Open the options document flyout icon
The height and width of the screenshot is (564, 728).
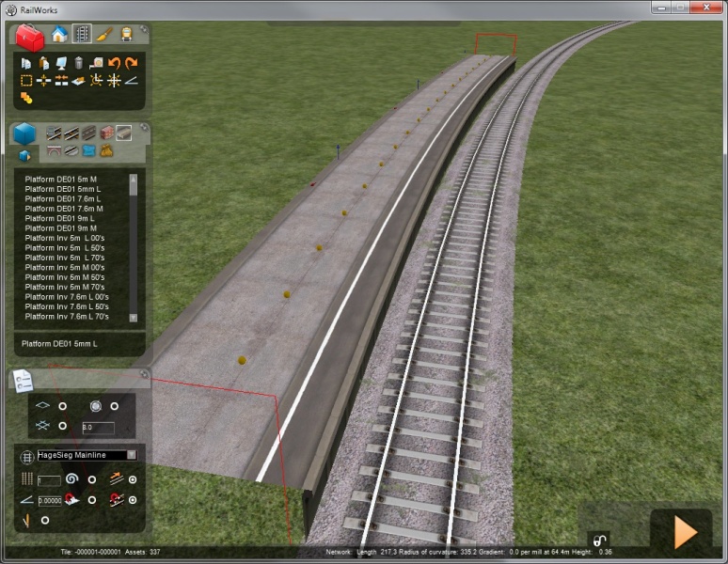23,382
